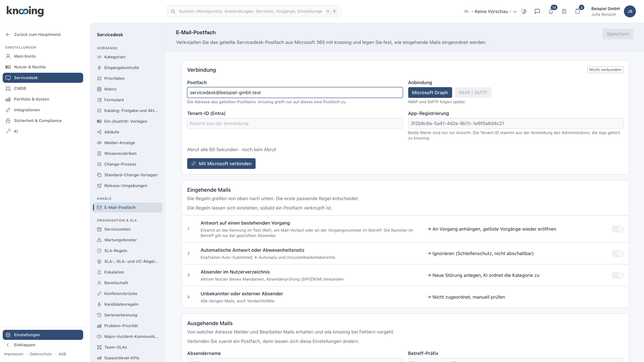Open the notifications bell icon

pos(550,12)
